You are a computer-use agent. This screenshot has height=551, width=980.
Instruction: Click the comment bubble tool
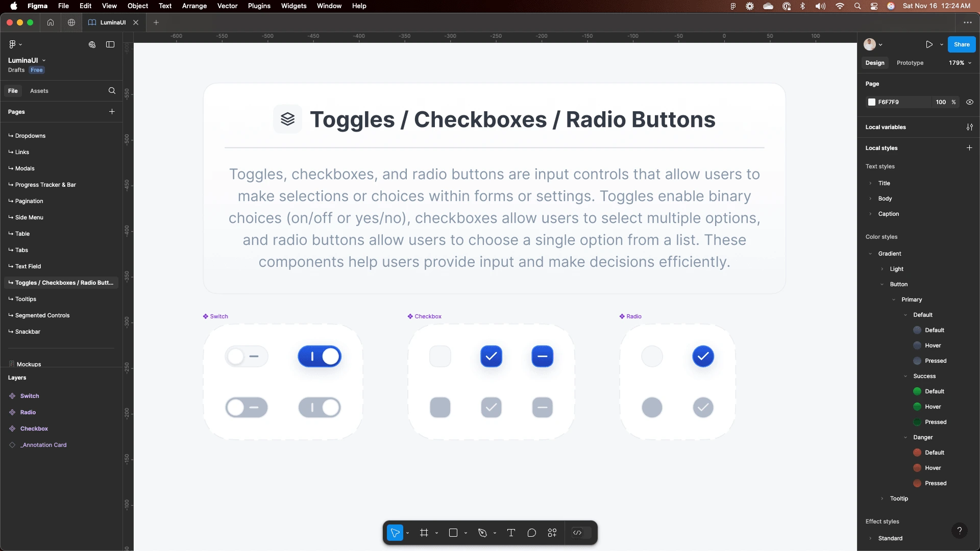point(532,532)
